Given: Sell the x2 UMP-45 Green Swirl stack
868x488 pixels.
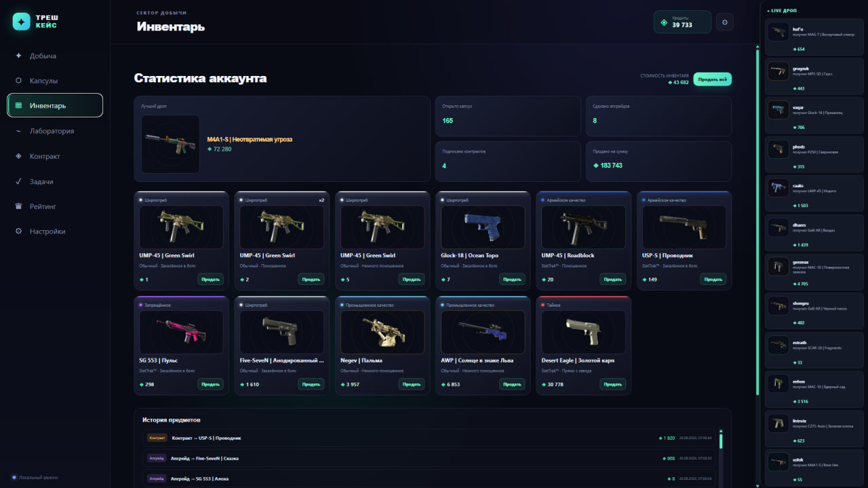Looking at the screenshot, I should [311, 280].
